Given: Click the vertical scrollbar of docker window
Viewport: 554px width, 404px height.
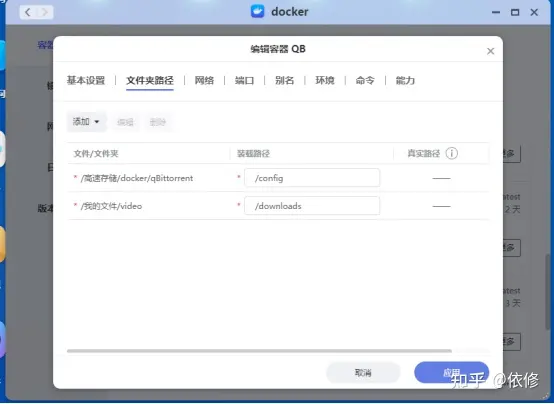Looking at the screenshot, I should (x=548, y=292).
